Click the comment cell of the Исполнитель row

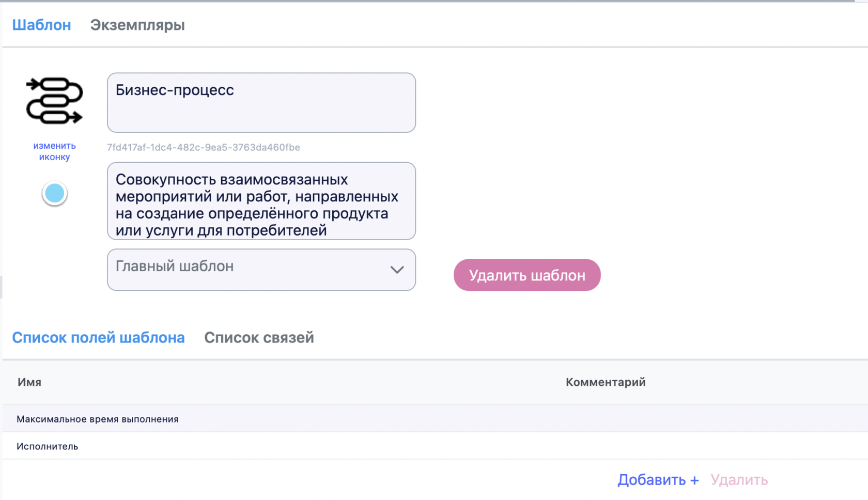click(x=606, y=446)
